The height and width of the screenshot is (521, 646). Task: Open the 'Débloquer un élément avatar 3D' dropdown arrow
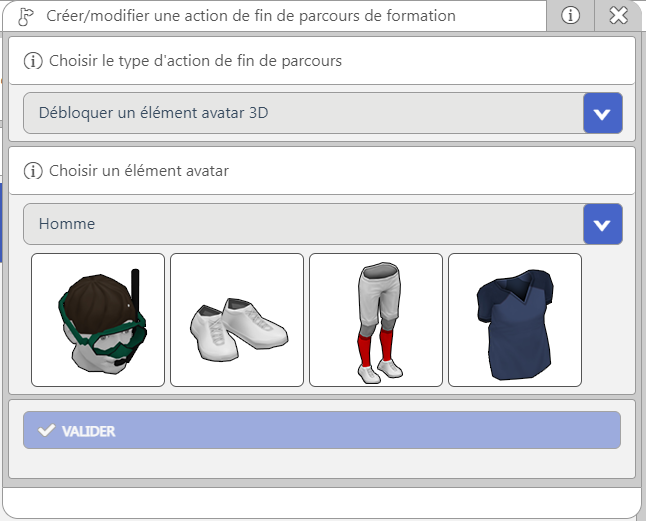click(602, 113)
